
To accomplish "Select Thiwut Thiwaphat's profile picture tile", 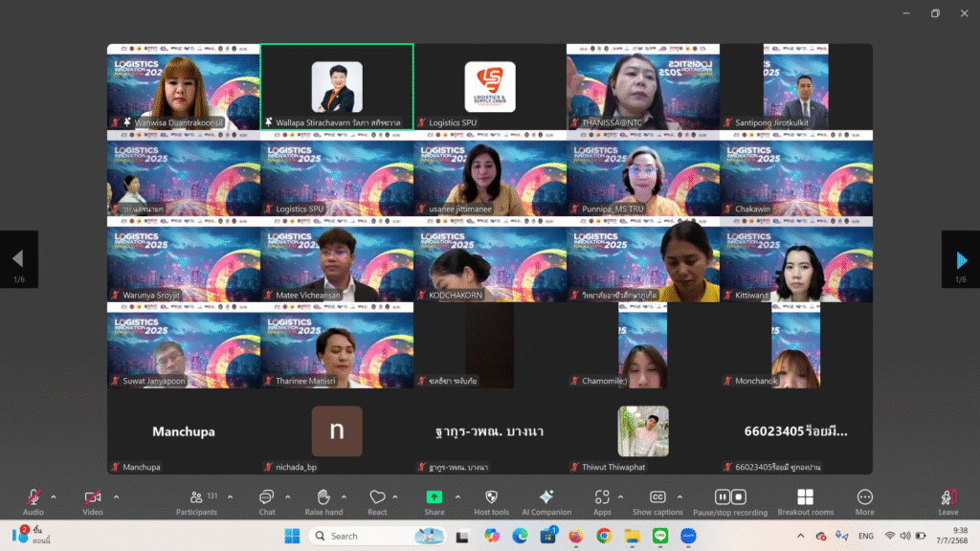I will click(643, 431).
